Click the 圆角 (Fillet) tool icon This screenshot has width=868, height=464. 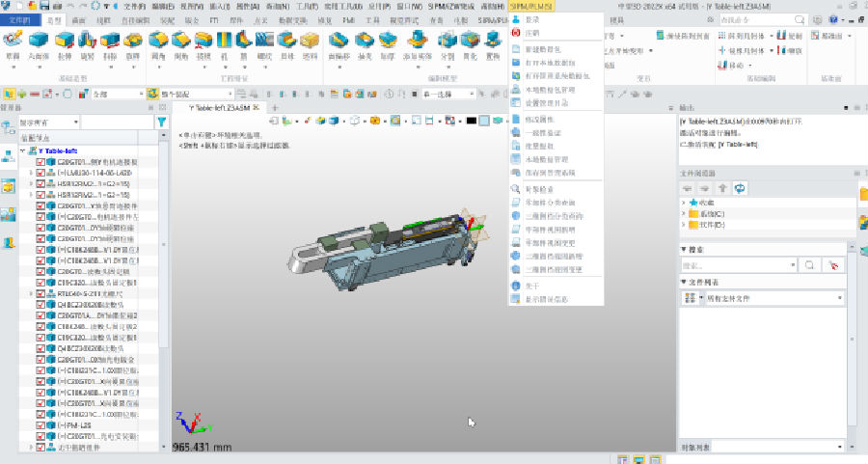[159, 42]
